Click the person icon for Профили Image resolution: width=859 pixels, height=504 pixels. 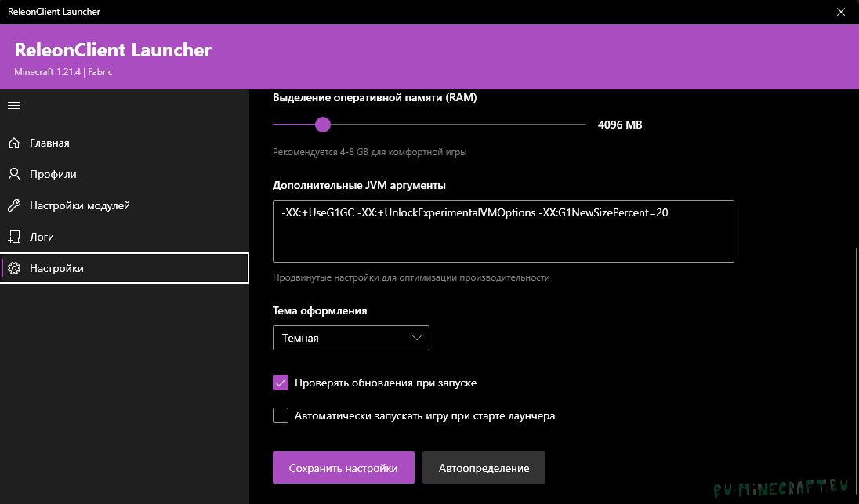coord(13,174)
